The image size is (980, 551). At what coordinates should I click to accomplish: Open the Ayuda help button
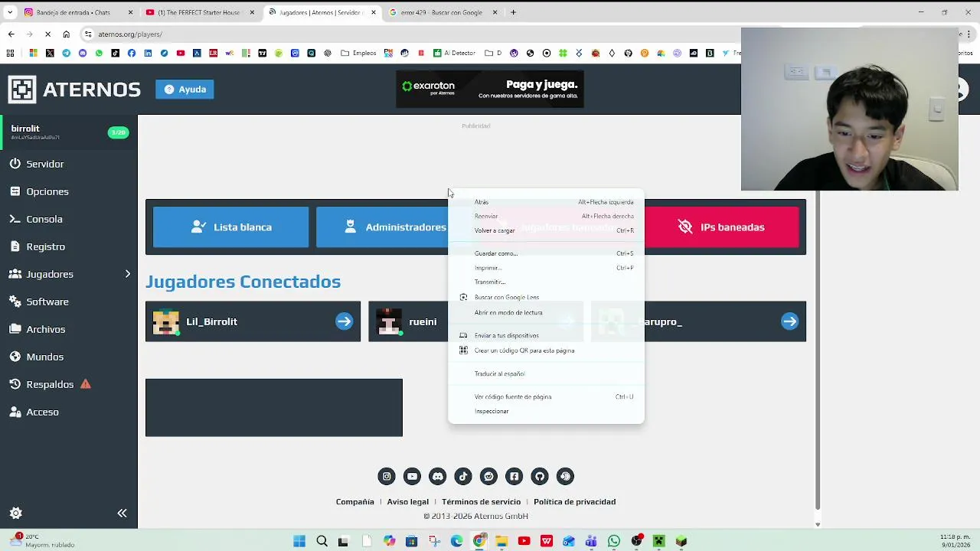pyautogui.click(x=185, y=90)
